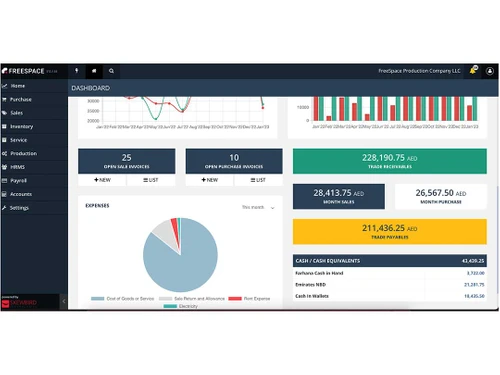Open the Service menu item
This screenshot has width=500, height=375.
click(x=34, y=140)
